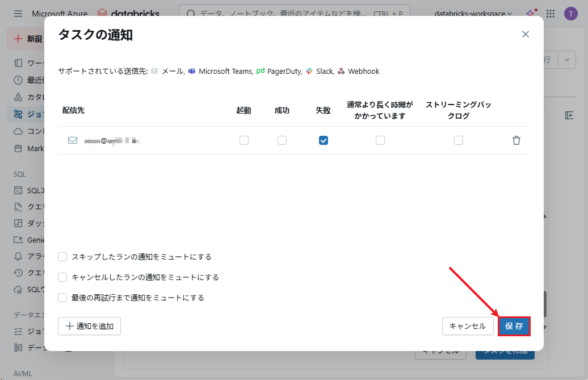Check the streaming backlog checkbox
Image resolution: width=588 pixels, height=380 pixels.
tap(458, 140)
